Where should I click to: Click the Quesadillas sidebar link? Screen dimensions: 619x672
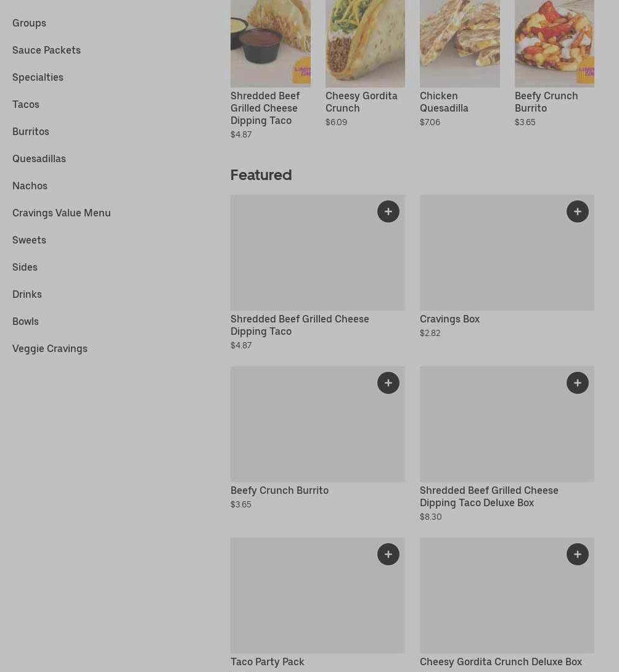coord(39,158)
